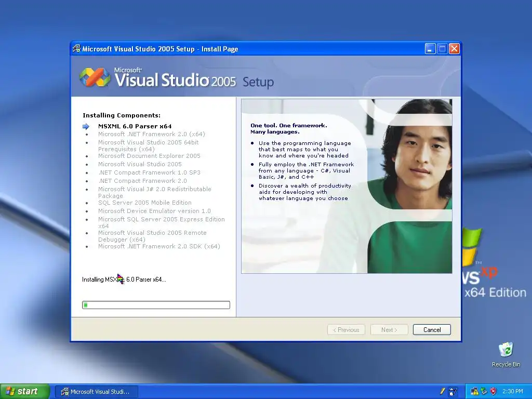The height and width of the screenshot is (399, 532).
Task: Click 'Microsoft .NET Framework 2.0 SDK (x64)' entry
Action: click(159, 246)
